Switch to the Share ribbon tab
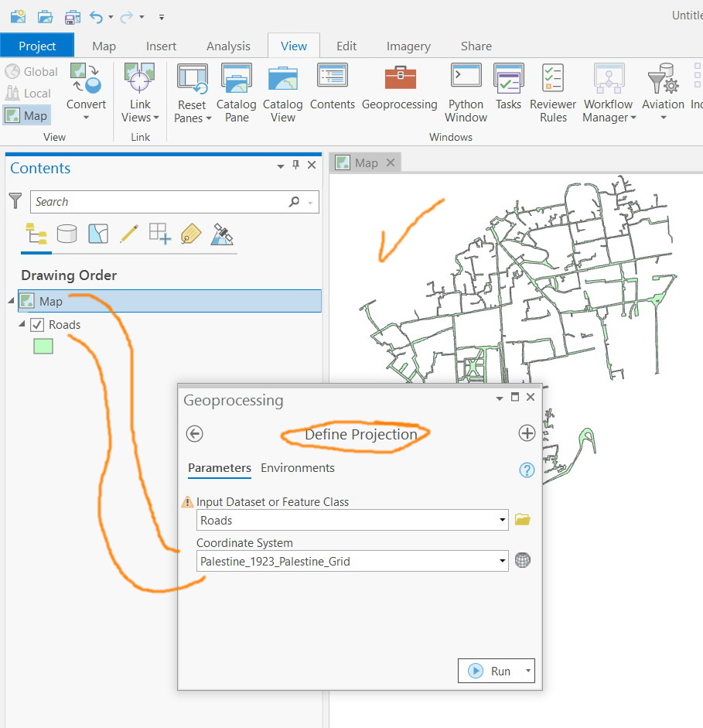This screenshot has height=728, width=703. (476, 46)
